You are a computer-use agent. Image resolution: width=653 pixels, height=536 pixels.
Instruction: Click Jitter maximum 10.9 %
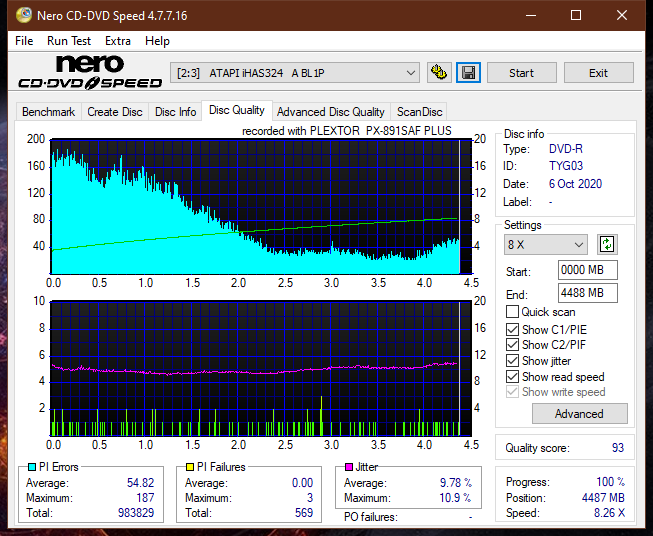[x=456, y=497]
